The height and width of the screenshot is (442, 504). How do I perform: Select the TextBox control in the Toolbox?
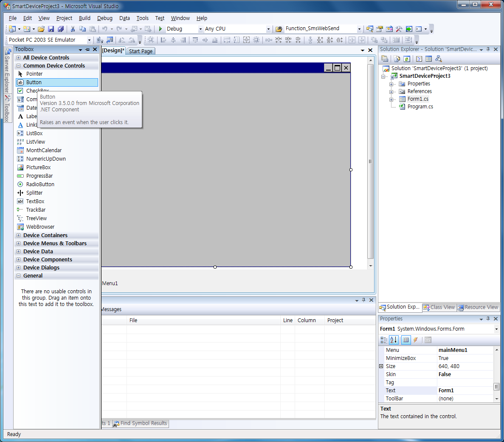tap(35, 201)
